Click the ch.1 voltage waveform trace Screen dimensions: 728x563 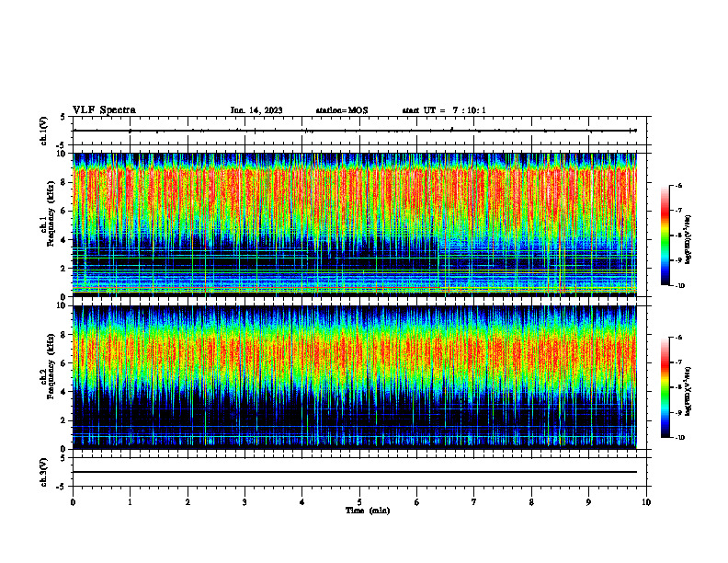coord(355,131)
